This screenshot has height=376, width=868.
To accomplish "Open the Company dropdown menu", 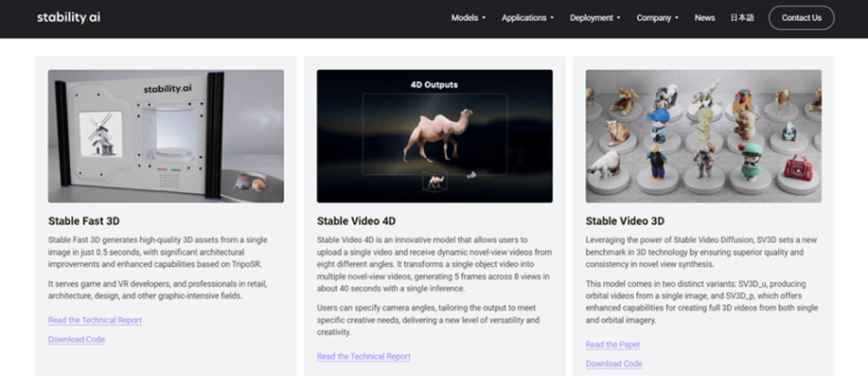I will [657, 17].
